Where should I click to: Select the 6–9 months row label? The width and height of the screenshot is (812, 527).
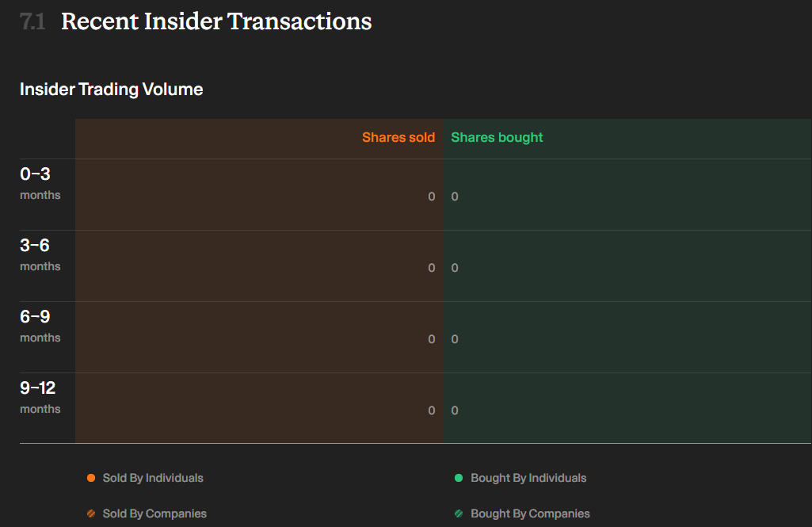tap(40, 326)
